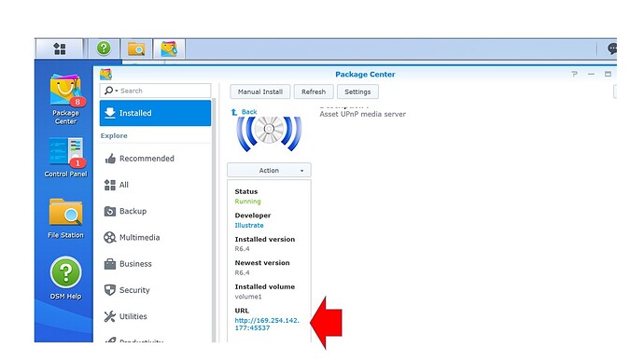Click the Package Center help question mark

574,74
